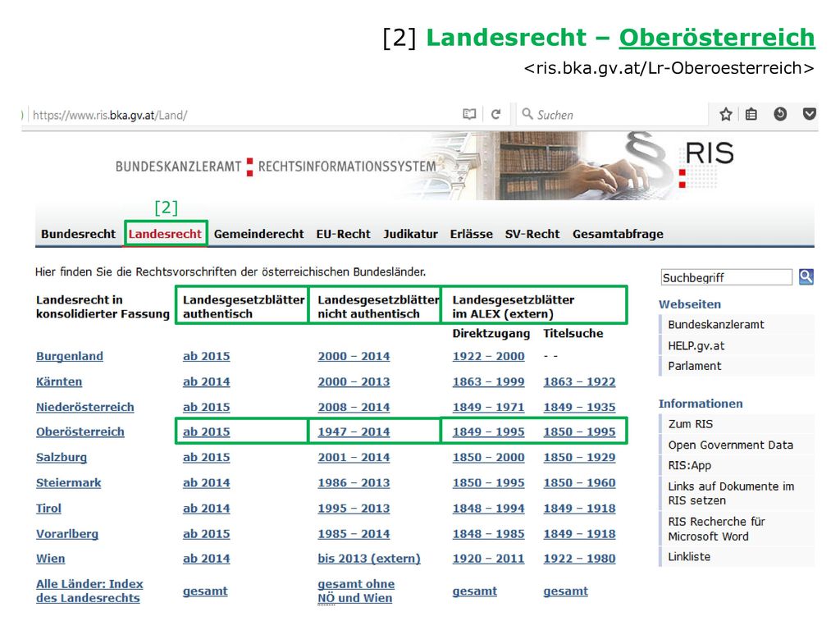Open Burgenland consolidated law link

70,356
